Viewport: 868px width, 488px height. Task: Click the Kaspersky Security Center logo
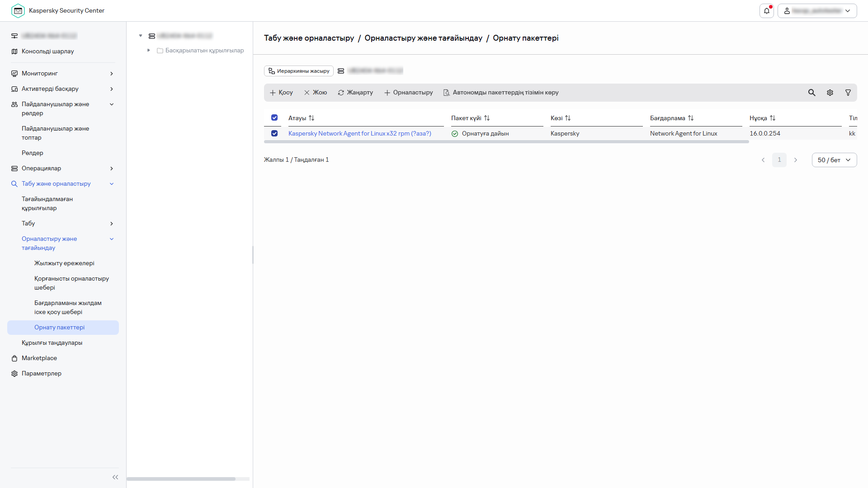tap(18, 11)
